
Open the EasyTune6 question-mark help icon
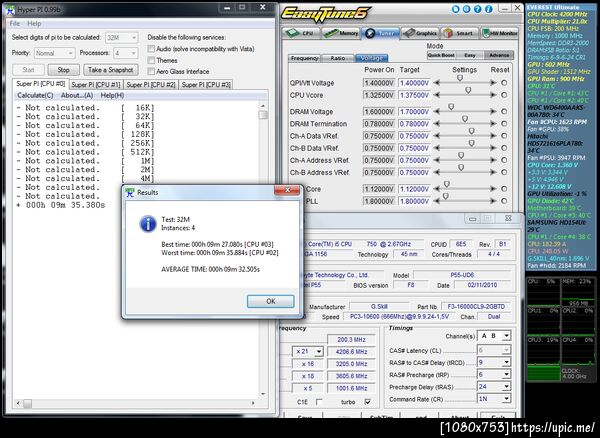point(477,10)
